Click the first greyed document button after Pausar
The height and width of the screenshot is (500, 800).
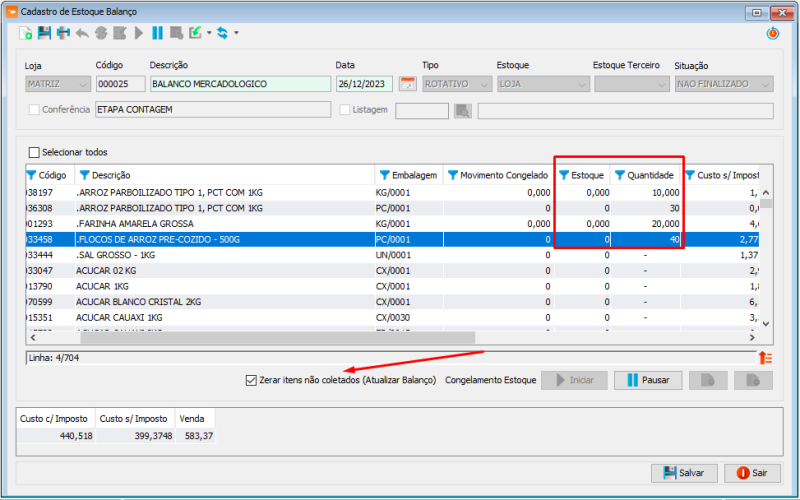(x=708, y=380)
